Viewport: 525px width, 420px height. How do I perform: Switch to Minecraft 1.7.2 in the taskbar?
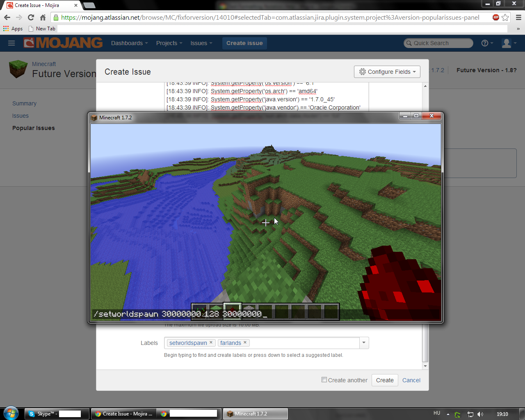tap(256, 414)
